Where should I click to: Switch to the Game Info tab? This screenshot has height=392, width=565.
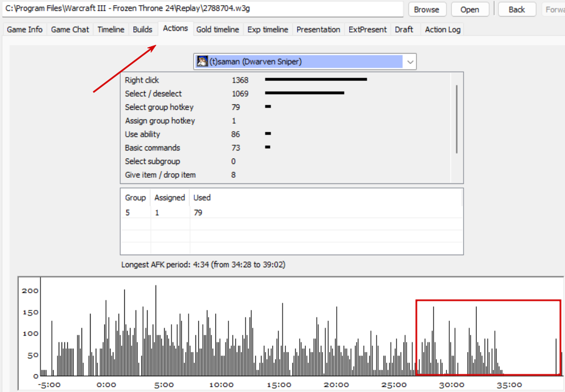pos(24,30)
